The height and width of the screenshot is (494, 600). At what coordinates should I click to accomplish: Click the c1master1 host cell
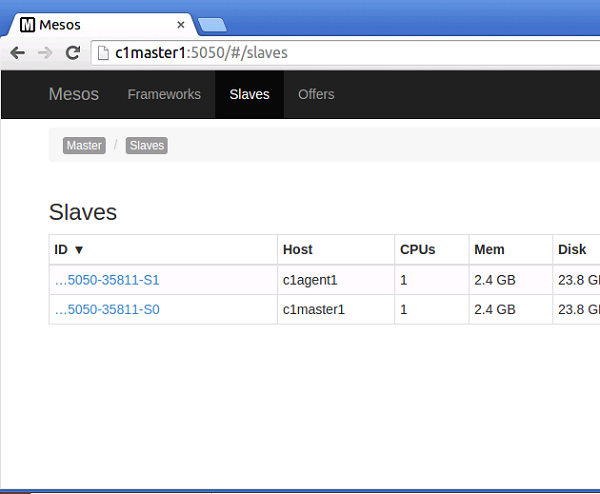pos(336,309)
